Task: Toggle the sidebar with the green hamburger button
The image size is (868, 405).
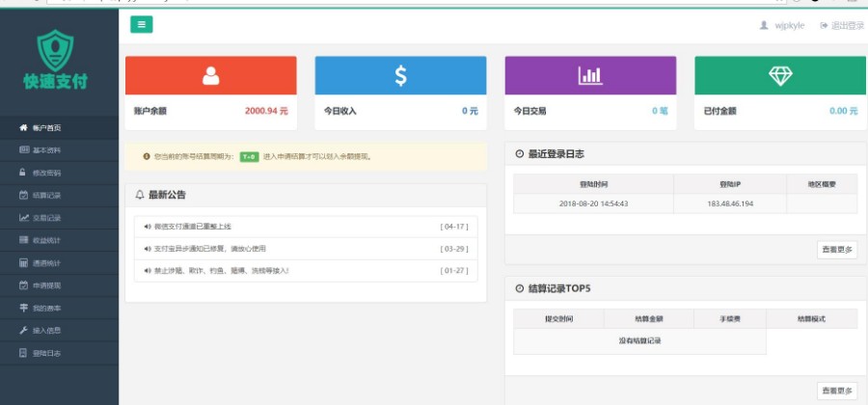Action: coord(141,25)
